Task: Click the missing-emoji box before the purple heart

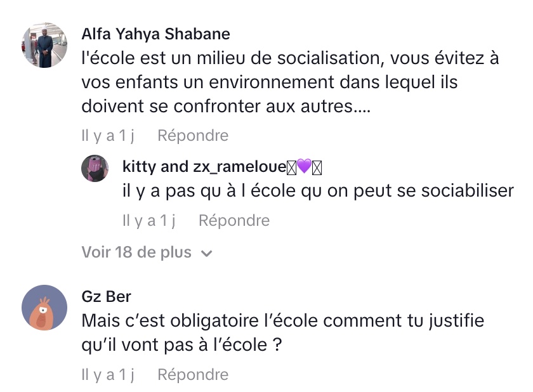Action: (292, 167)
